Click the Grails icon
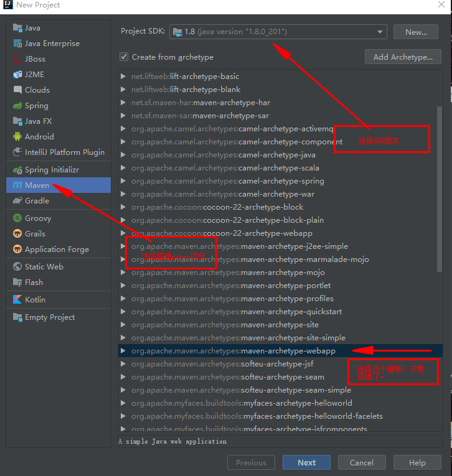Screen dimensions: 452x476 pos(17,233)
